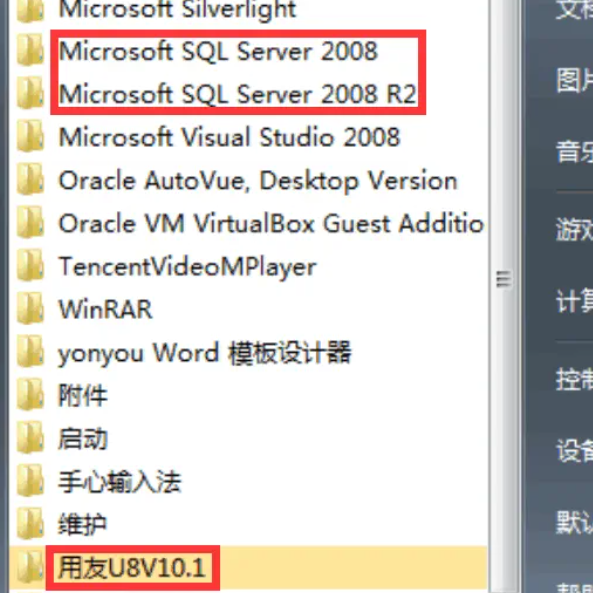Click the folder icon next to 维护

click(30, 524)
